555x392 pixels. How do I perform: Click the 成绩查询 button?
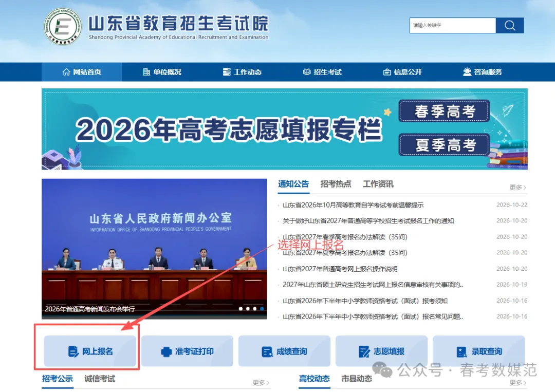coord(284,351)
